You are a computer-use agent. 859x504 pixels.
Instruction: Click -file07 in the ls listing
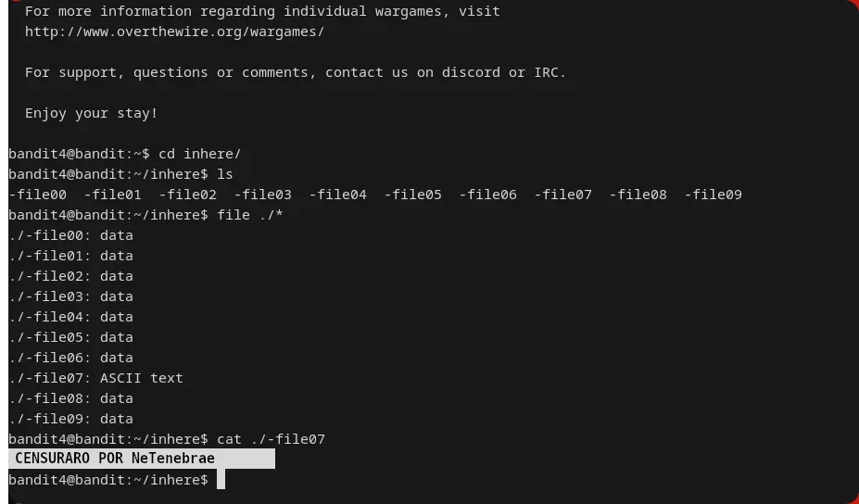(562, 195)
